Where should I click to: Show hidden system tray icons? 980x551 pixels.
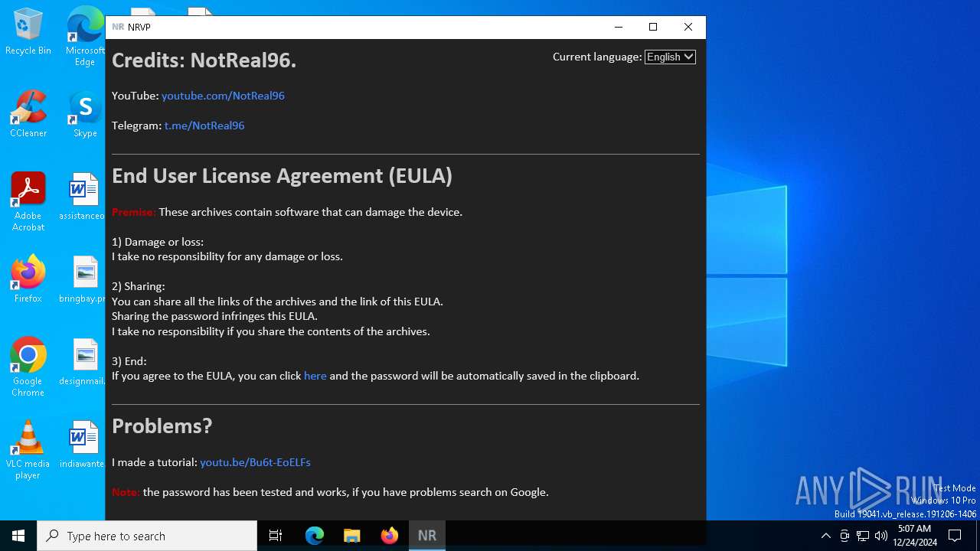(825, 536)
